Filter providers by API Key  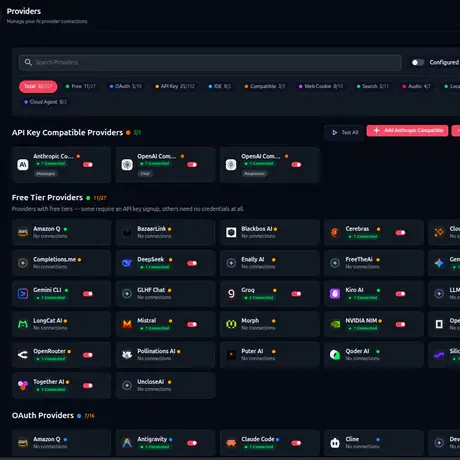point(175,86)
